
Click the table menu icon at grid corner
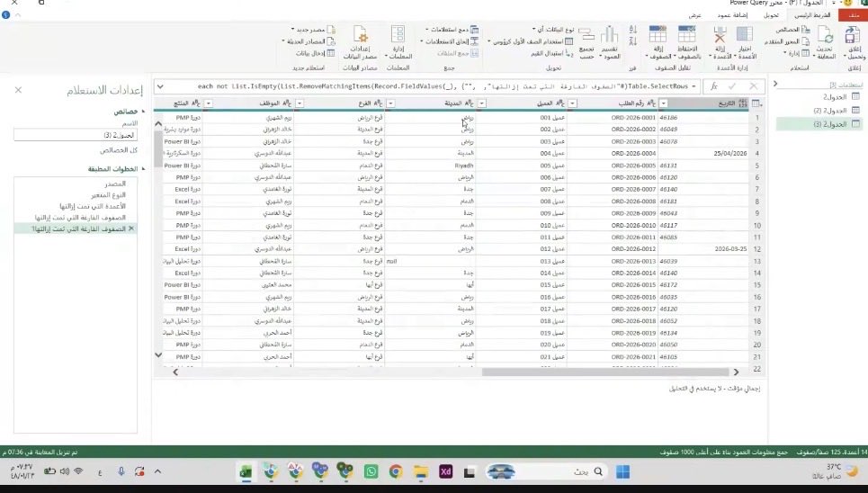[756, 103]
